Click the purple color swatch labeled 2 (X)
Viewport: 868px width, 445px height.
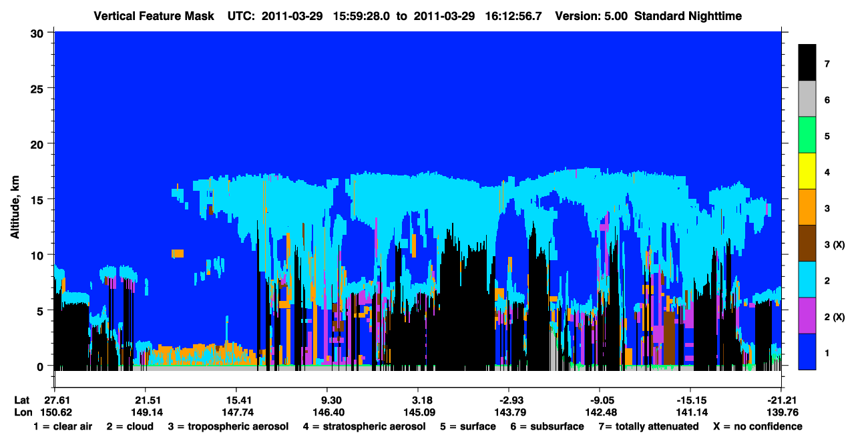click(x=807, y=316)
